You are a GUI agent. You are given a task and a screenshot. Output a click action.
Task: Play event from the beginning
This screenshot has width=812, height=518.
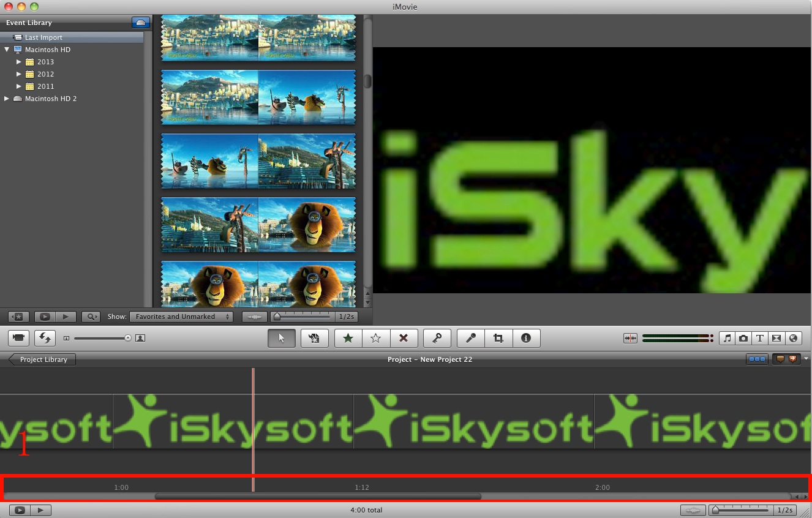[66, 317]
